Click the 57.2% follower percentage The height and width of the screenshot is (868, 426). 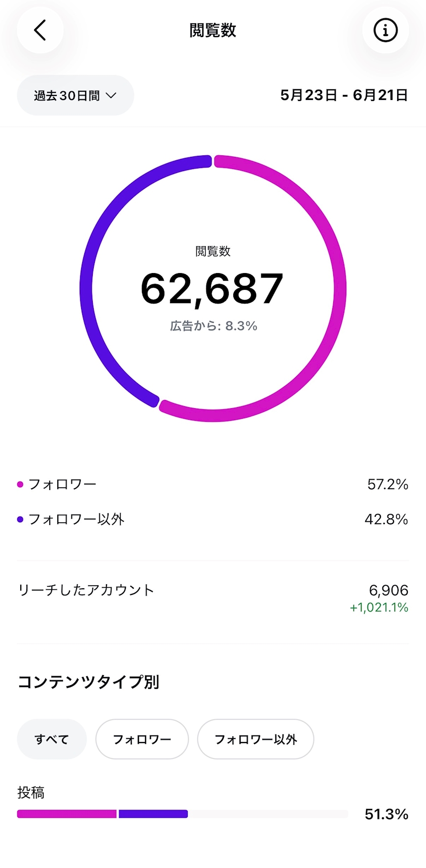(388, 484)
